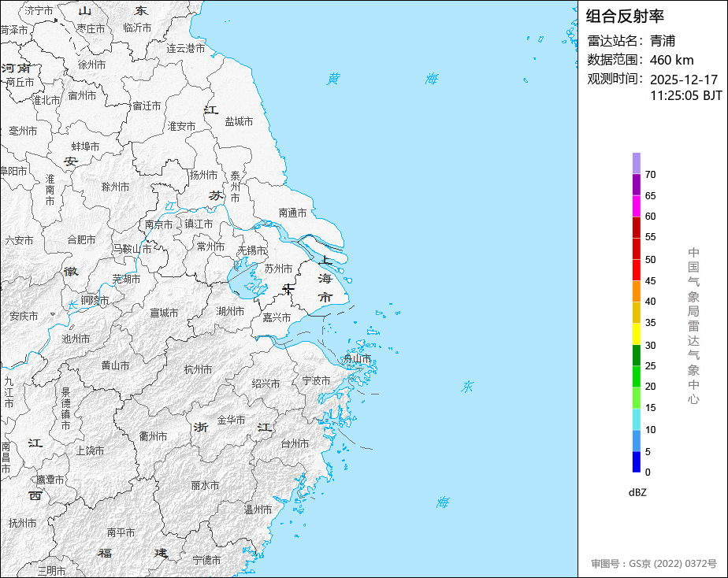728x578 pixels.
Task: Click the 黄海 sea label
Action: pos(383,79)
